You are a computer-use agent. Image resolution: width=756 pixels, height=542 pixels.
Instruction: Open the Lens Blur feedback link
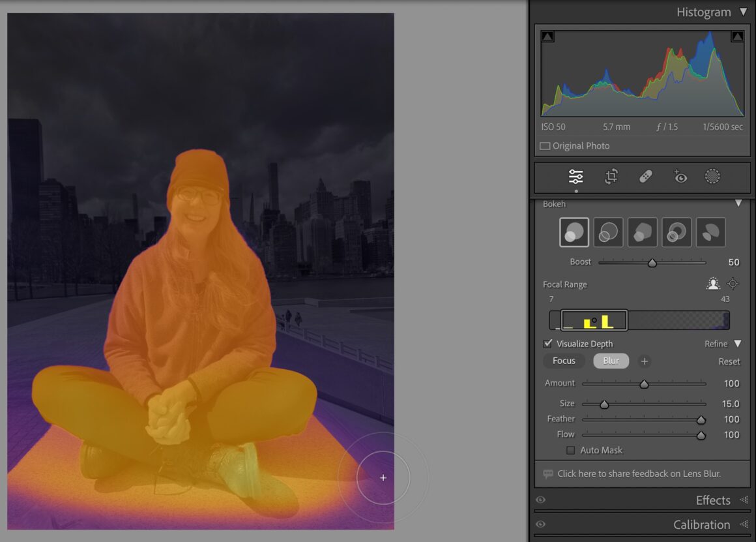[639, 474]
